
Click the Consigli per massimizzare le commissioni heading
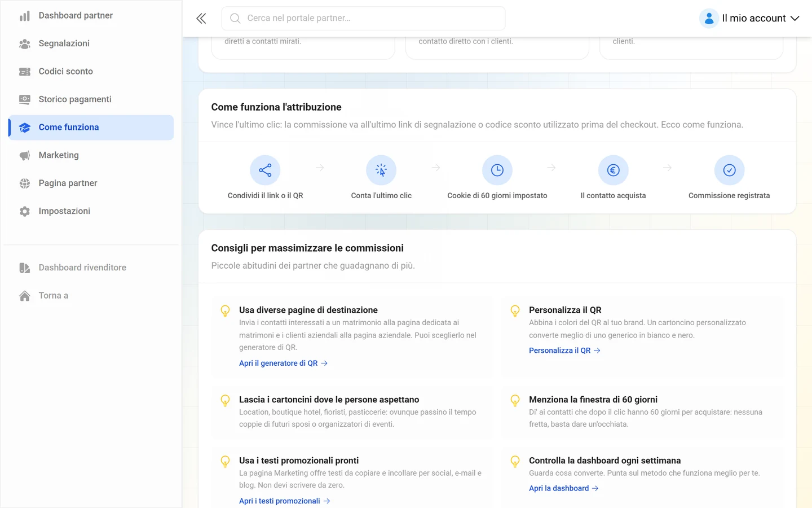click(307, 248)
